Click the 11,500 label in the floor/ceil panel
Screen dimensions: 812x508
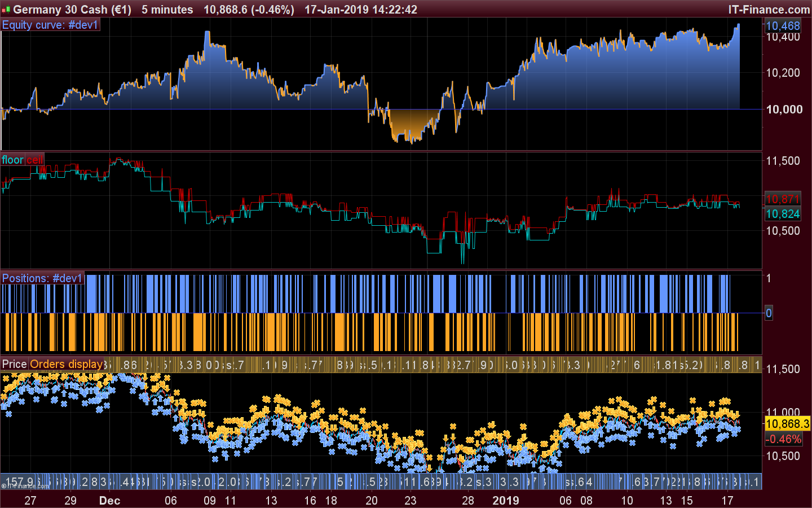tap(783, 161)
